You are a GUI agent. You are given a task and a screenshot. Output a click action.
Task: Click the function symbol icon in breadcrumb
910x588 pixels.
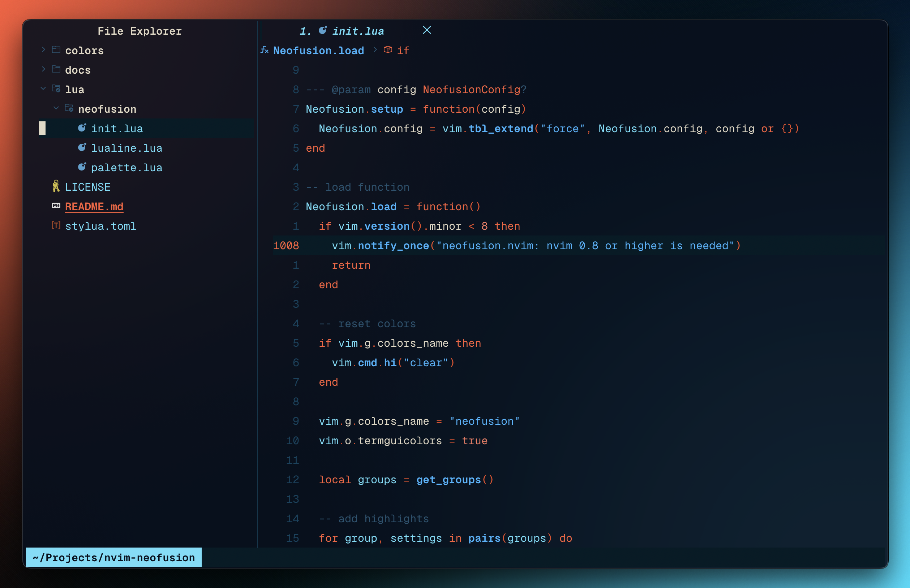(x=265, y=50)
